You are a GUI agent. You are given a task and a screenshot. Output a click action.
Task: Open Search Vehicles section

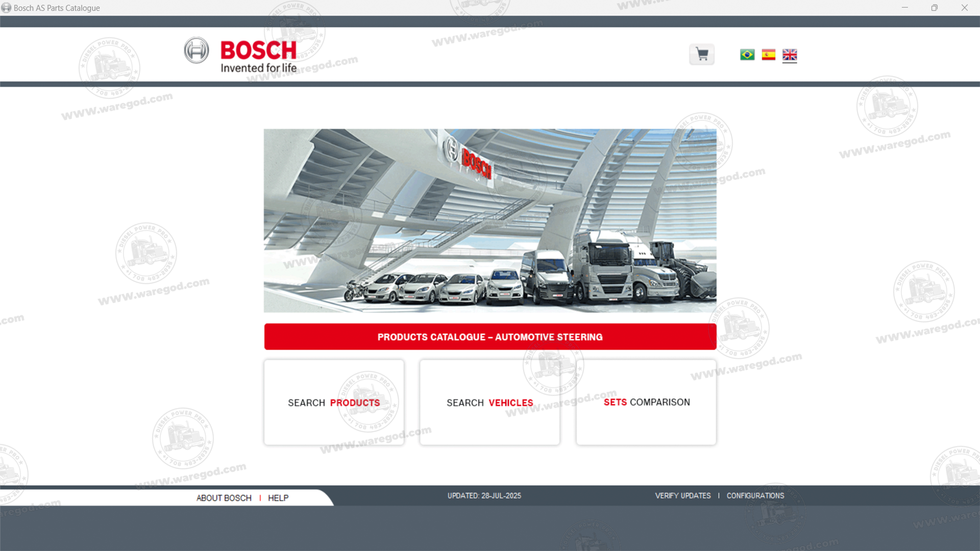click(490, 403)
